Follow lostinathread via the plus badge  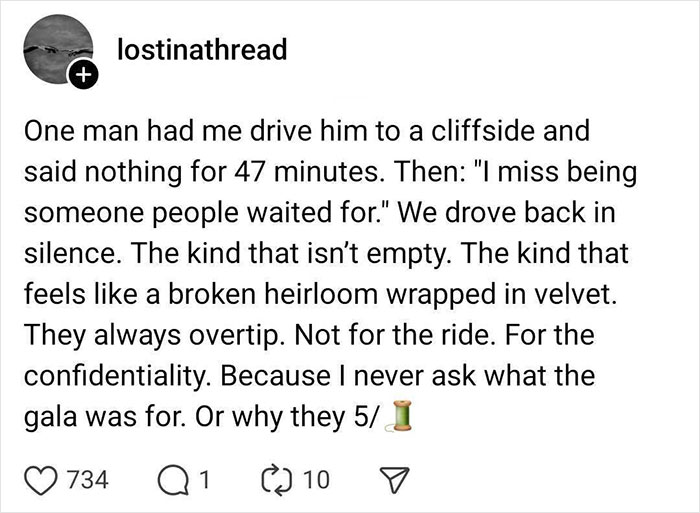click(x=83, y=73)
